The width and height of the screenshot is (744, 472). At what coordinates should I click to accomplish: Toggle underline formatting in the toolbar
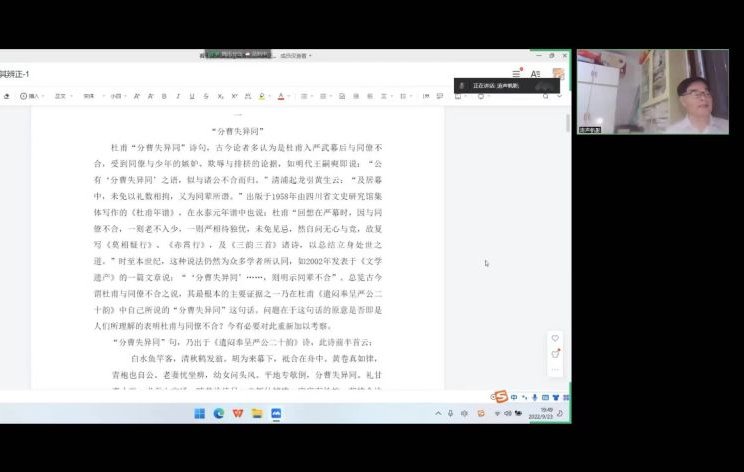(191, 96)
